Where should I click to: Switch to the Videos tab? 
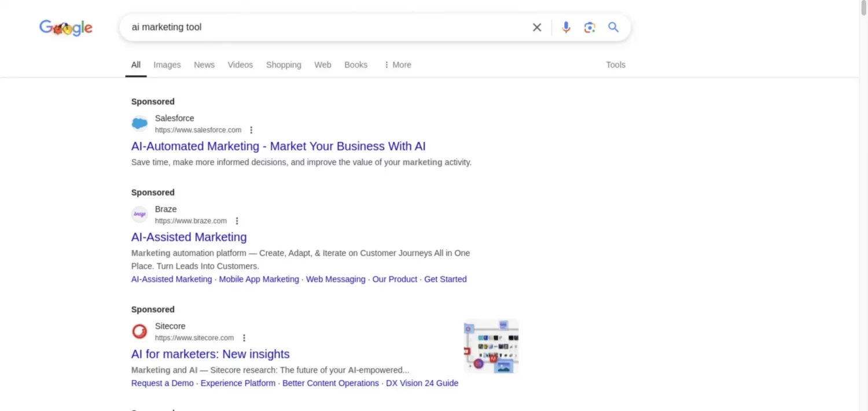[240, 65]
